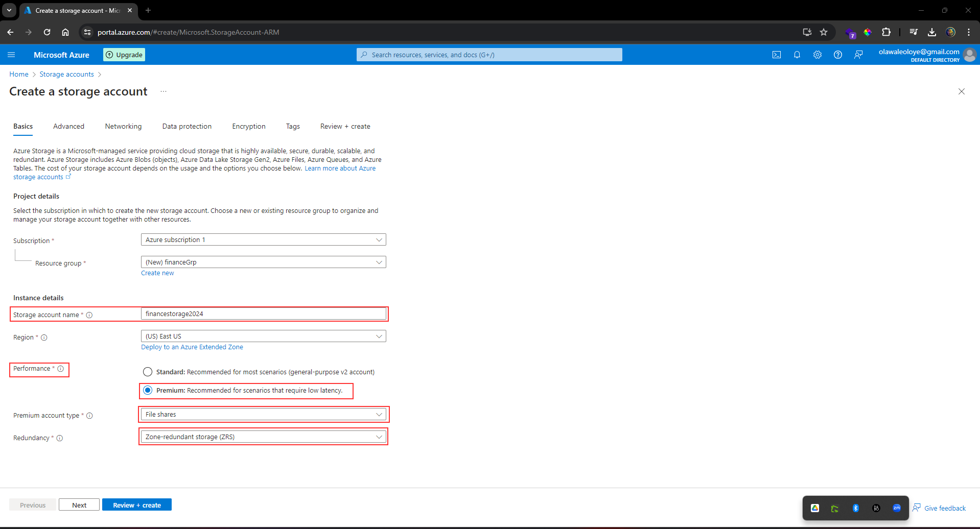Go to Home breadcrumb
980x529 pixels.
coord(19,74)
